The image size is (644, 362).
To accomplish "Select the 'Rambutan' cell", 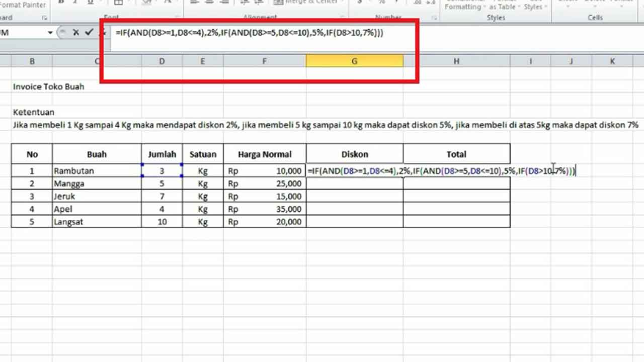I will point(97,171).
